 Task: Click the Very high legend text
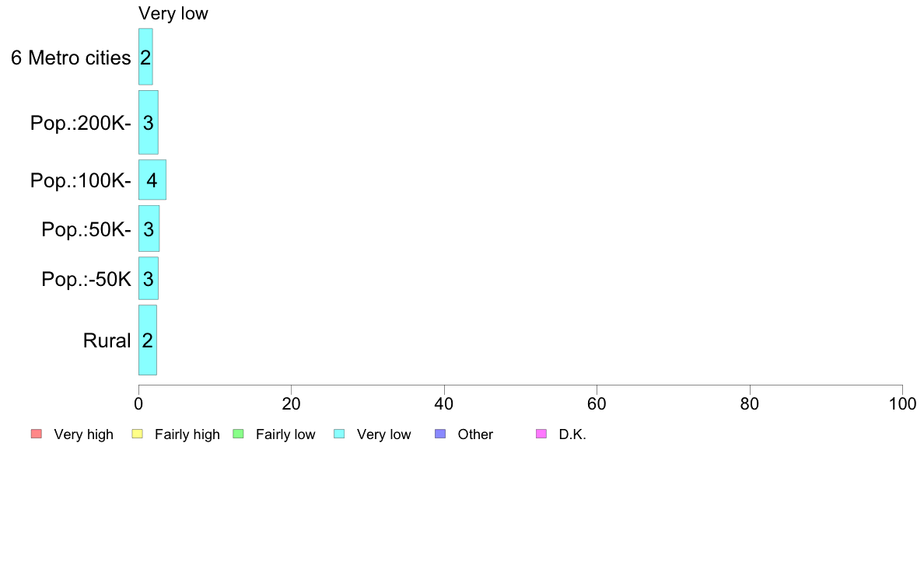(x=84, y=434)
